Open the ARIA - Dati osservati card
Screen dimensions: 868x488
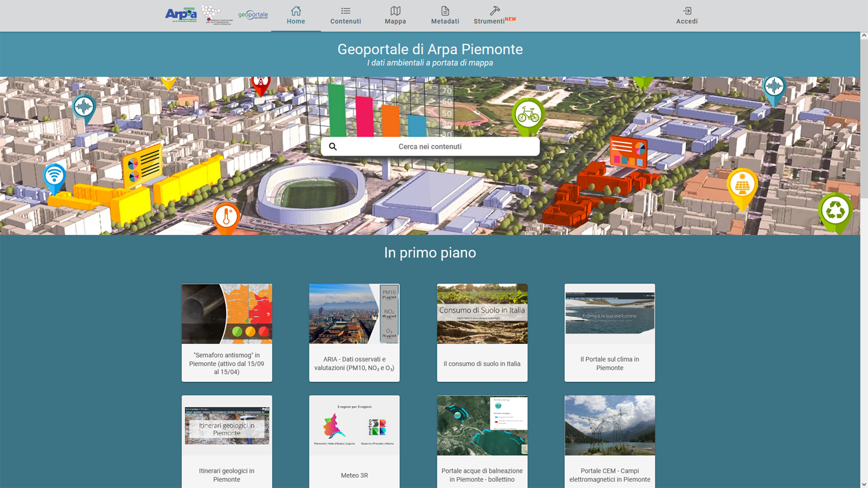pos(355,333)
